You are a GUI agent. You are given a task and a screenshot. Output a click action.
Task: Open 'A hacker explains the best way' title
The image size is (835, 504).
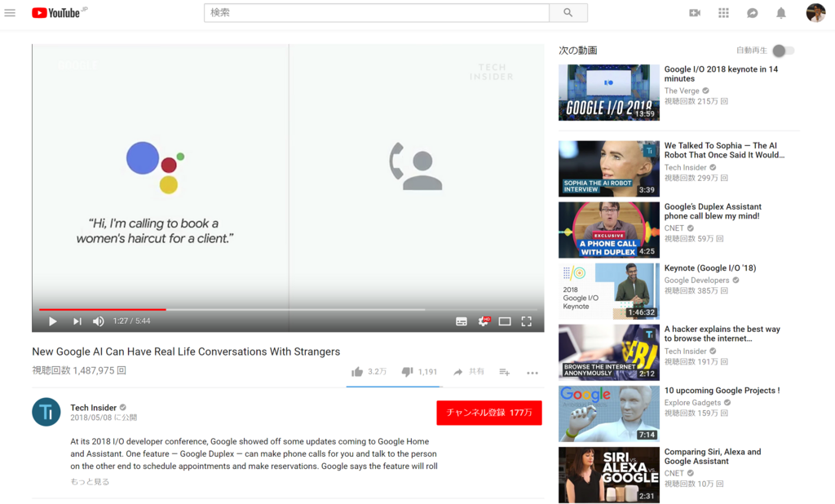pos(722,334)
